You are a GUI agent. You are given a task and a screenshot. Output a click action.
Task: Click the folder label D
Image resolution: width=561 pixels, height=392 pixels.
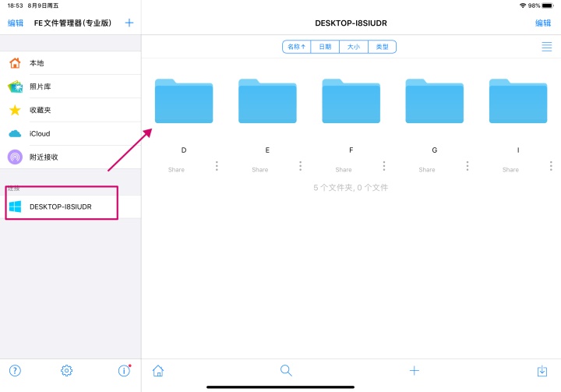(184, 150)
